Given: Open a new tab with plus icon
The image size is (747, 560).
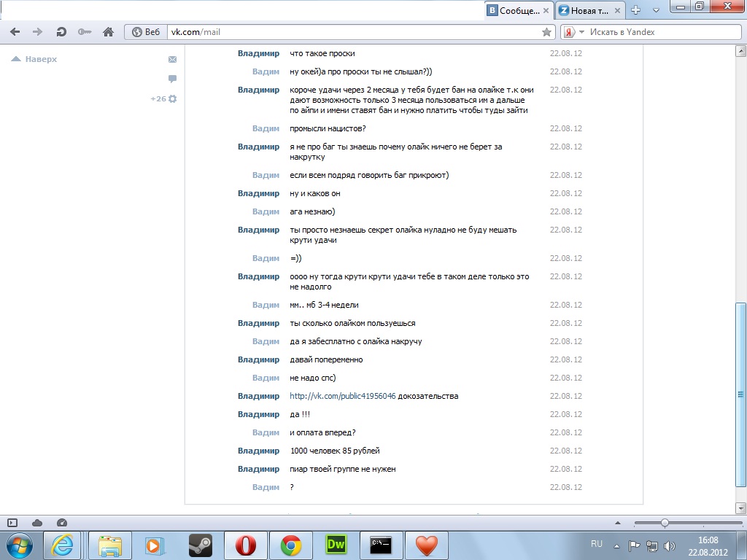Looking at the screenshot, I should click(x=635, y=10).
